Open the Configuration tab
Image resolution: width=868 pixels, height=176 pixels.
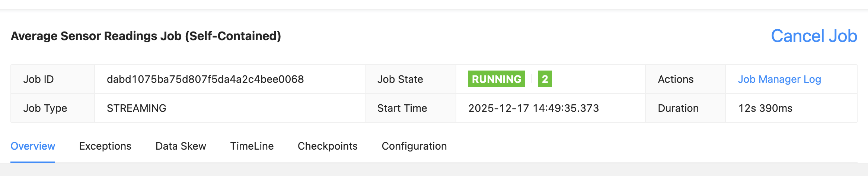click(x=414, y=146)
